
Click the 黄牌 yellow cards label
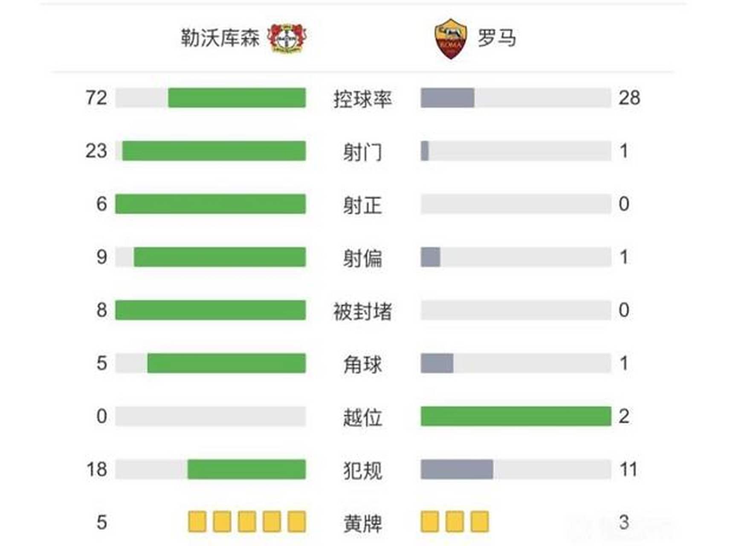(x=362, y=523)
